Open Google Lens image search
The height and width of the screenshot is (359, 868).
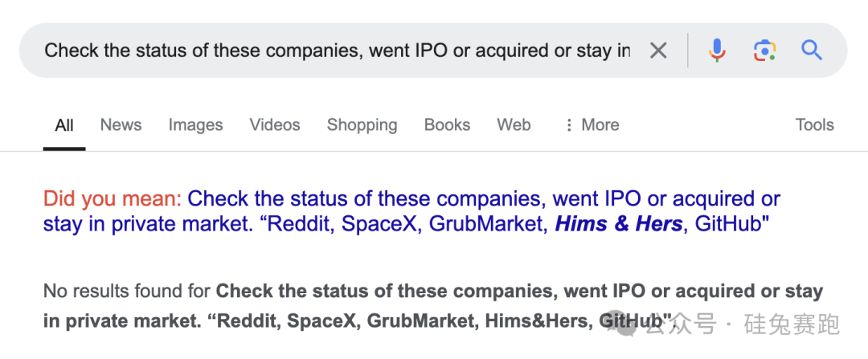point(764,51)
